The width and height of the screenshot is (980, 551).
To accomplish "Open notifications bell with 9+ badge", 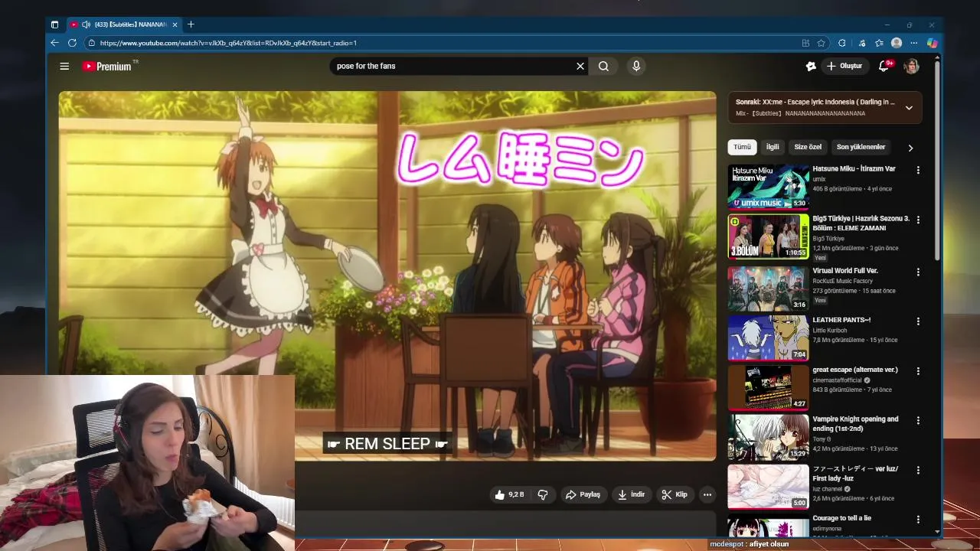I will pos(884,66).
